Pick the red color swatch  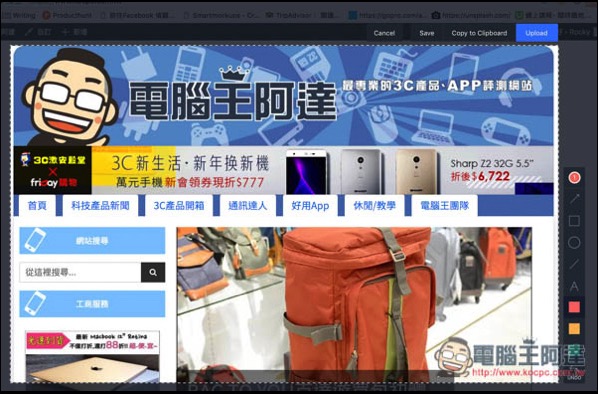click(x=574, y=307)
